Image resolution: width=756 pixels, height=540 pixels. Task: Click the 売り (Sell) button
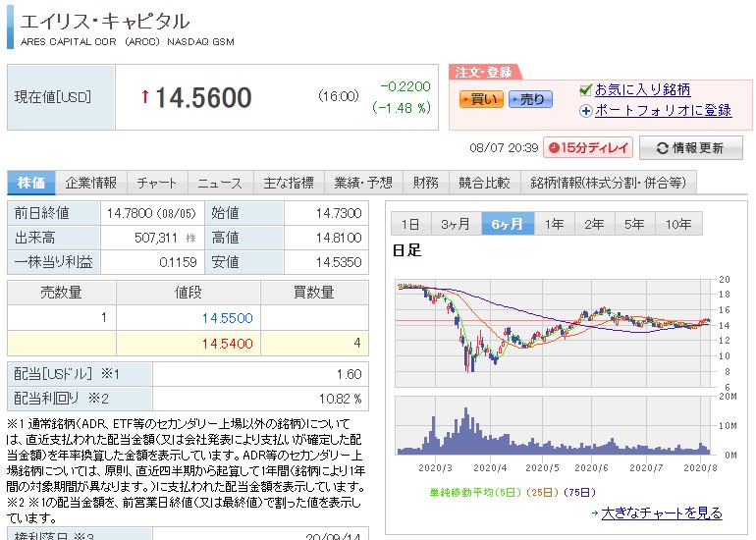coord(530,99)
